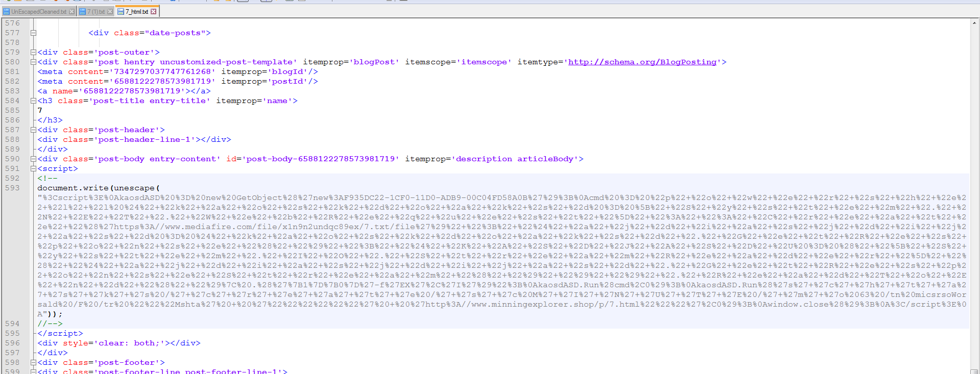Collapse the post-outer div fold at line 579

click(x=33, y=52)
